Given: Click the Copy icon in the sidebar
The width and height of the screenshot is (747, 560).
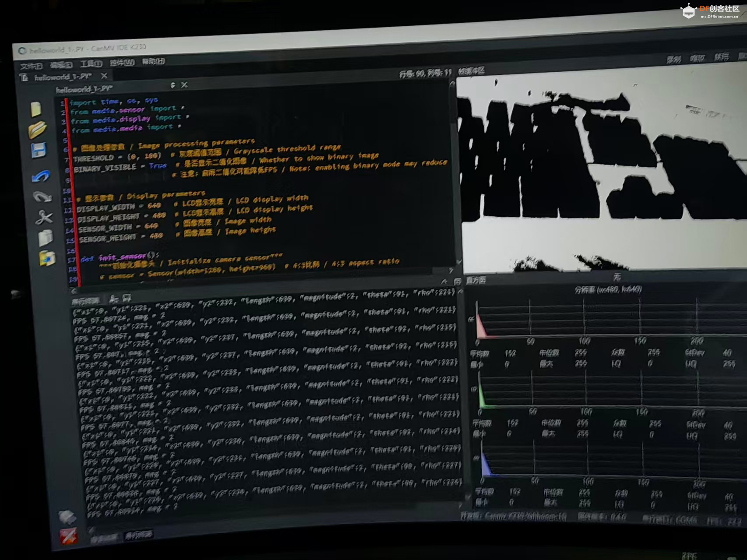Looking at the screenshot, I should click(45, 238).
